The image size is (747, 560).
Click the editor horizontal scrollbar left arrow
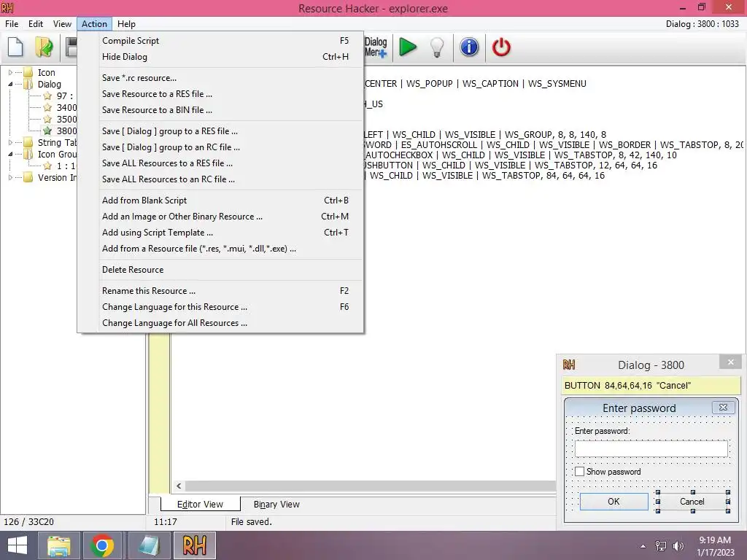point(179,486)
